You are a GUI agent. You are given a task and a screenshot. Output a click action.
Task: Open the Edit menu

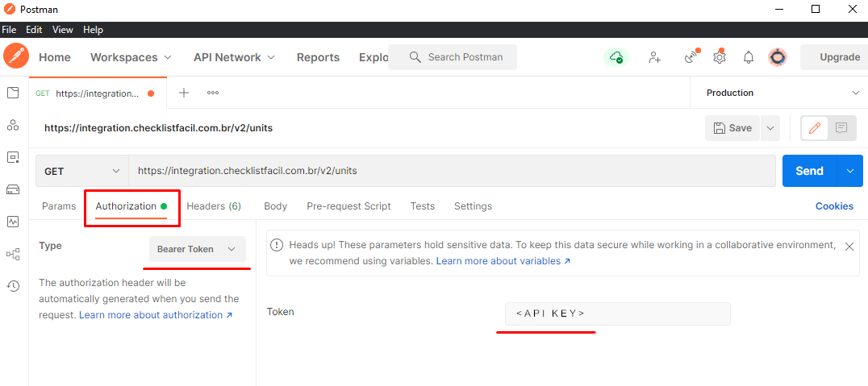pos(34,30)
